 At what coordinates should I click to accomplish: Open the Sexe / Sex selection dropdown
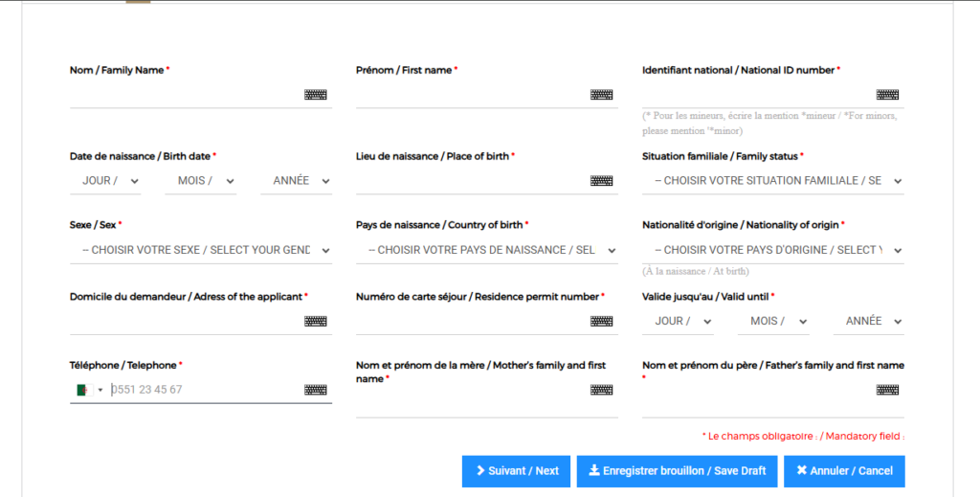[201, 250]
